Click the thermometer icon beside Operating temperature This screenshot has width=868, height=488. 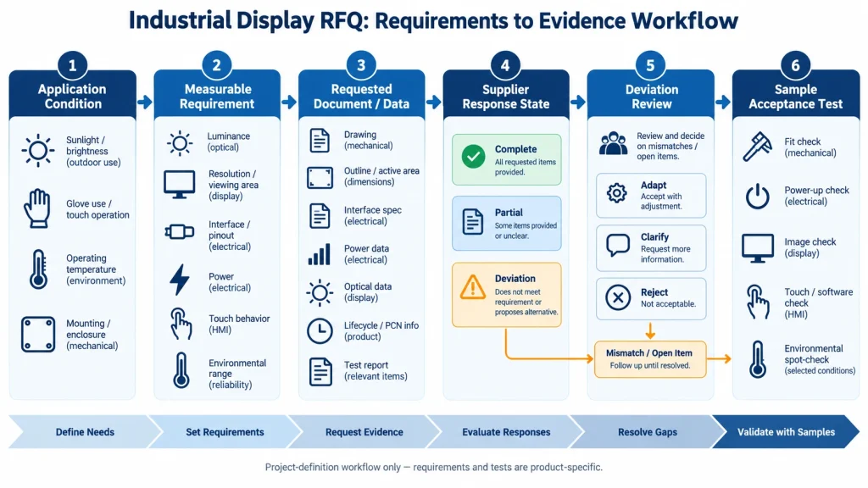pos(38,269)
